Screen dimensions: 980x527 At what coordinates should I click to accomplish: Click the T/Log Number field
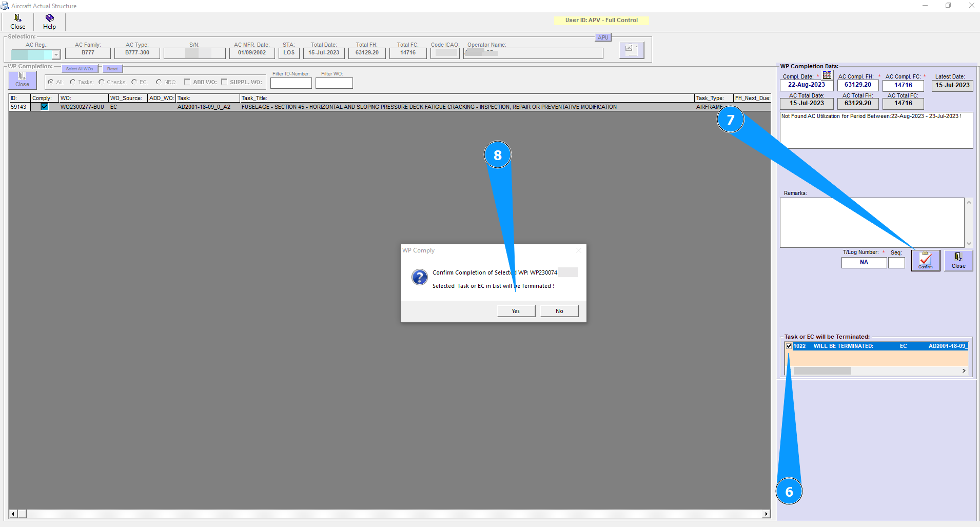864,263
